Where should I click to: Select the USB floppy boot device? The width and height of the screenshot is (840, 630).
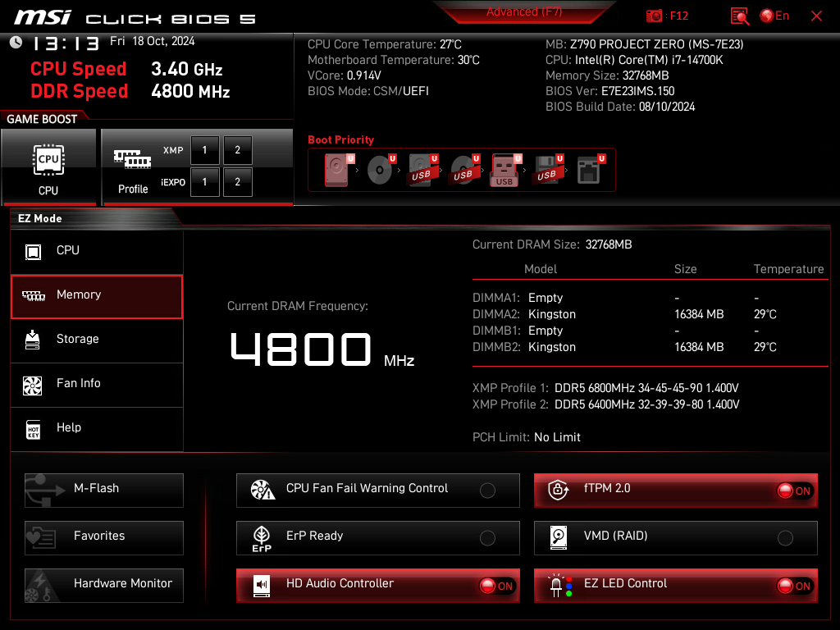(548, 170)
